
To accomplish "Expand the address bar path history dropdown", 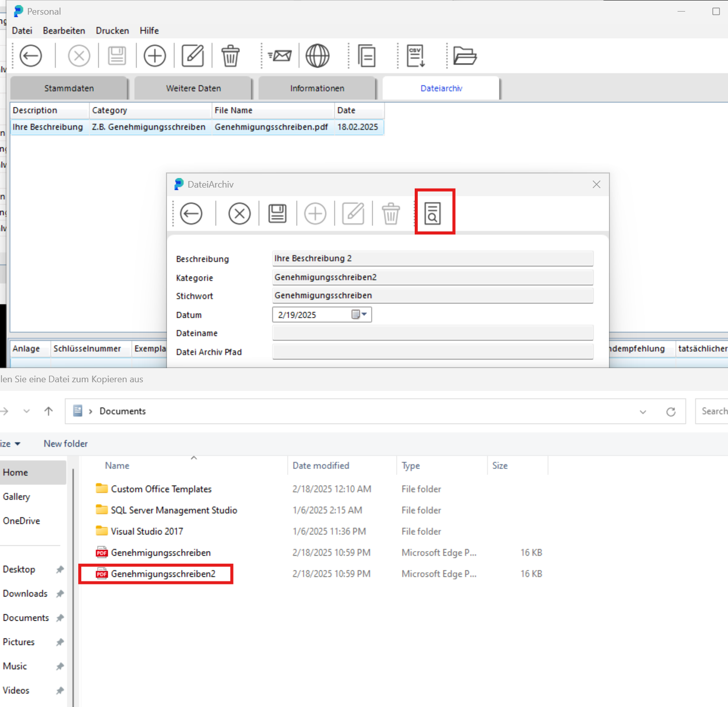I will pos(643,412).
